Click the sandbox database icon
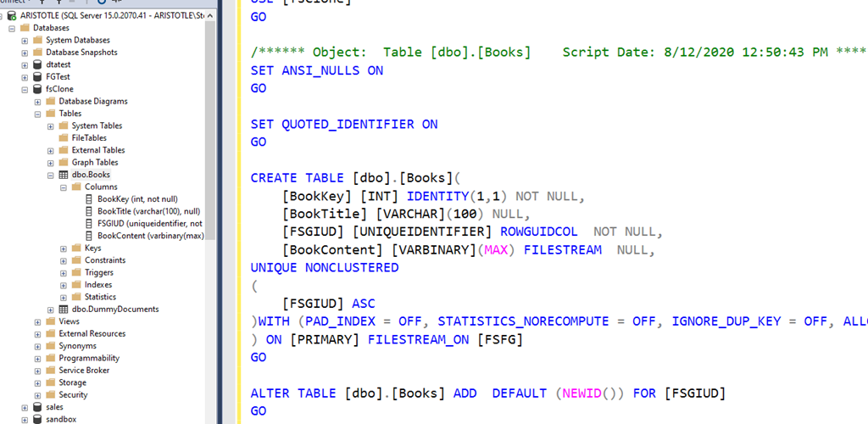This screenshot has width=868, height=424. pos(37,420)
